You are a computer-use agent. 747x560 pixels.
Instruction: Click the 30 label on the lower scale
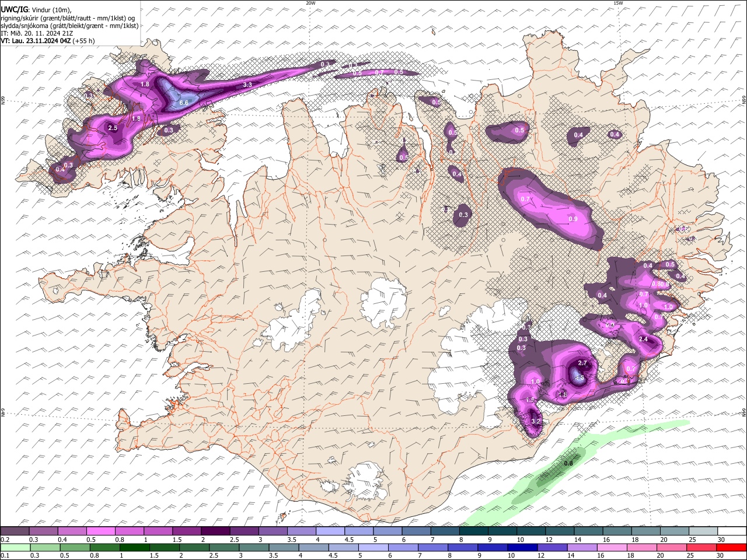pos(720,555)
